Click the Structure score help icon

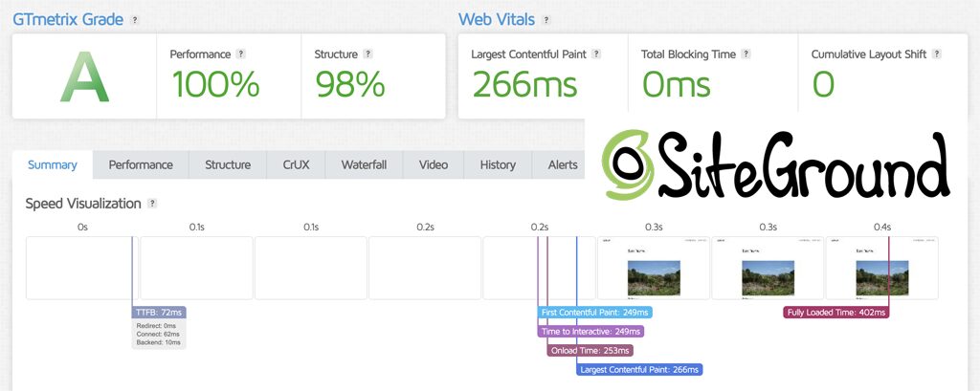coord(367,54)
